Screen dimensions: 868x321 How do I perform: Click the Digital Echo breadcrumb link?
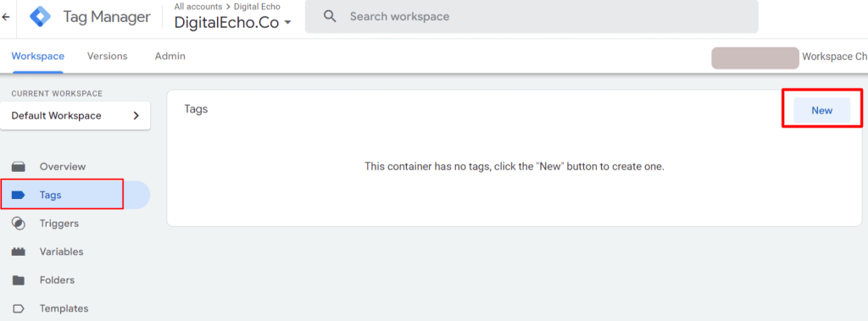pyautogui.click(x=257, y=7)
